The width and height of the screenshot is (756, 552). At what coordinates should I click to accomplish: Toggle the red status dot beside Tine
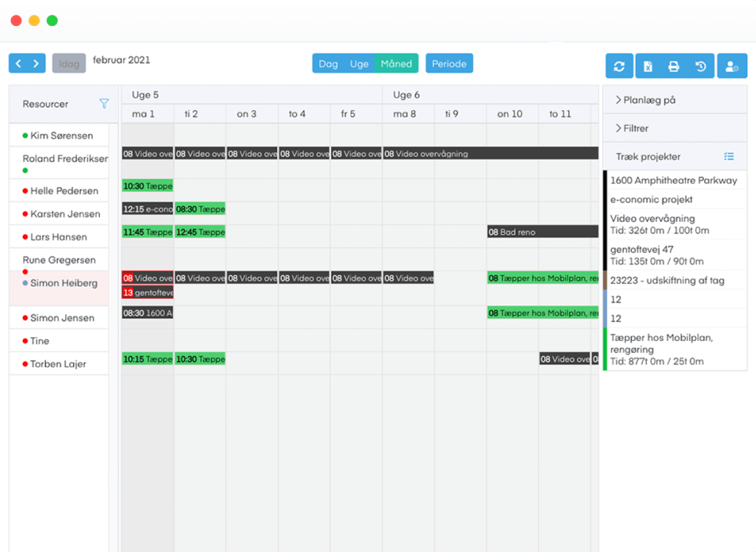tap(24, 340)
